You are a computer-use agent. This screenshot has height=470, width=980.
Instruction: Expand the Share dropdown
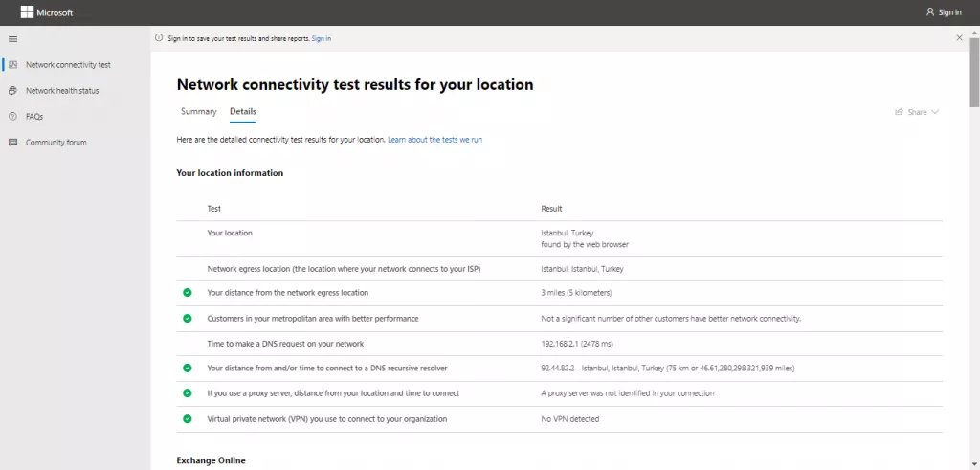coord(917,112)
